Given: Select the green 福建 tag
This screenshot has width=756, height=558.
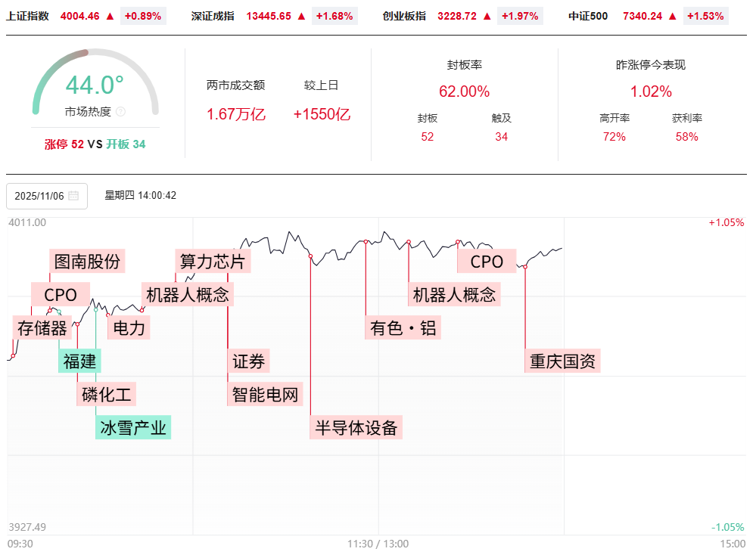Looking at the screenshot, I should click(x=79, y=361).
